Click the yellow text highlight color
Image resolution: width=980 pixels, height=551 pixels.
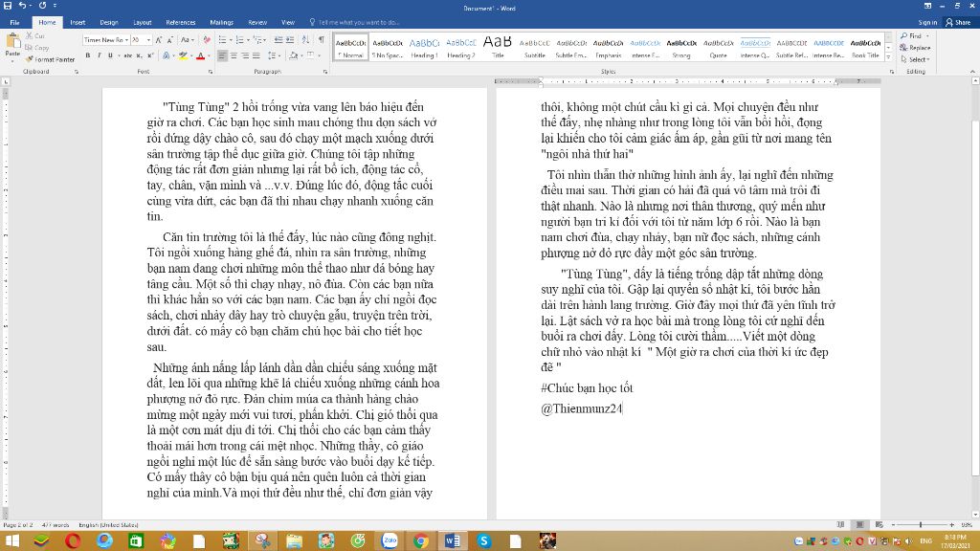coord(183,55)
